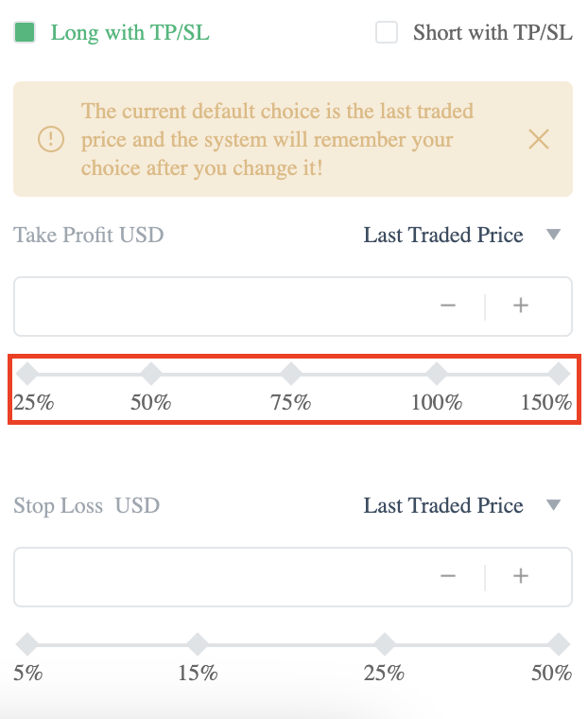
Task: Uncheck the Long with TP/SL checkbox
Action: (x=25, y=32)
